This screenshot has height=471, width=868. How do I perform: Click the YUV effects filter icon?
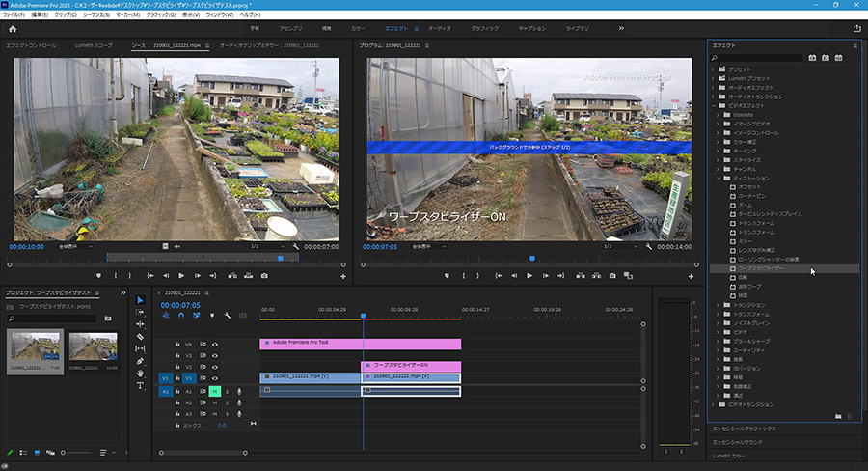[x=839, y=58]
